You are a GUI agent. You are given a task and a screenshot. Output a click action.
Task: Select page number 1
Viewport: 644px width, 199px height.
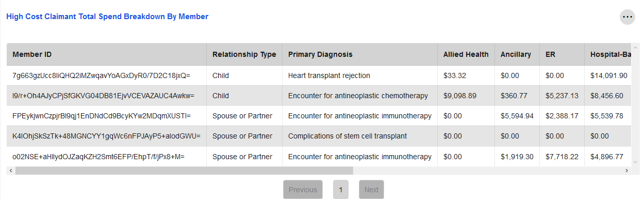(x=340, y=190)
